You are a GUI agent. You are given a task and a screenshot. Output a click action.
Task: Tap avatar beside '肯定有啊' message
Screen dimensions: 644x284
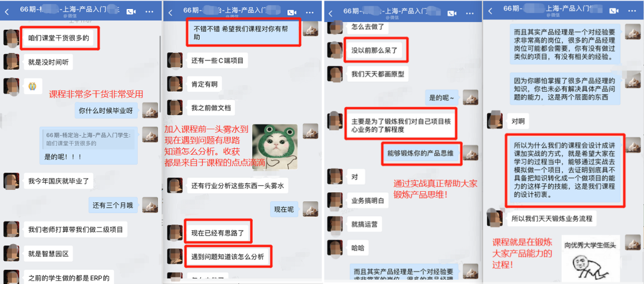click(175, 85)
